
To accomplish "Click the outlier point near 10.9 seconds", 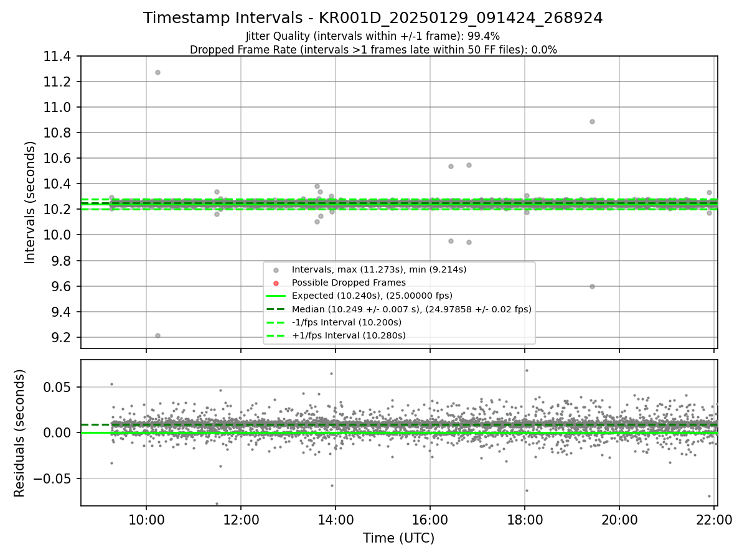I will click(592, 121).
